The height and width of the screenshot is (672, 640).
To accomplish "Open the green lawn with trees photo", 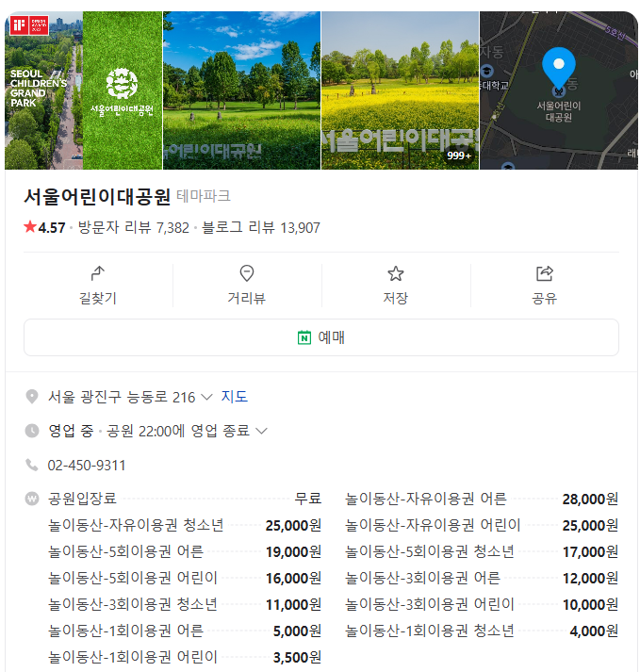I will click(x=242, y=90).
